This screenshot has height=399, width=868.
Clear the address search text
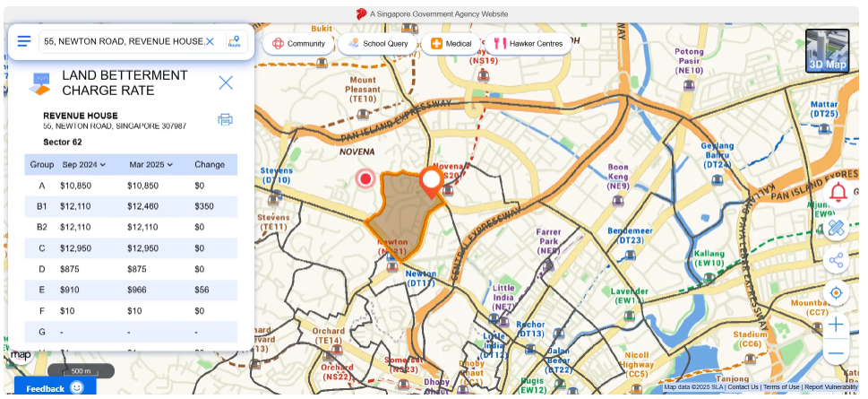tap(210, 41)
